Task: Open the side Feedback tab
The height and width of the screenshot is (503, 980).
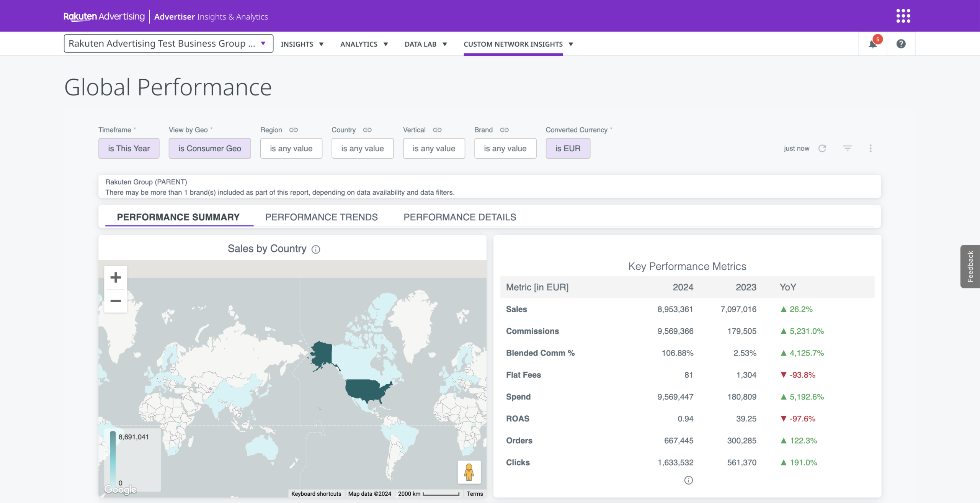Action: pyautogui.click(x=970, y=267)
